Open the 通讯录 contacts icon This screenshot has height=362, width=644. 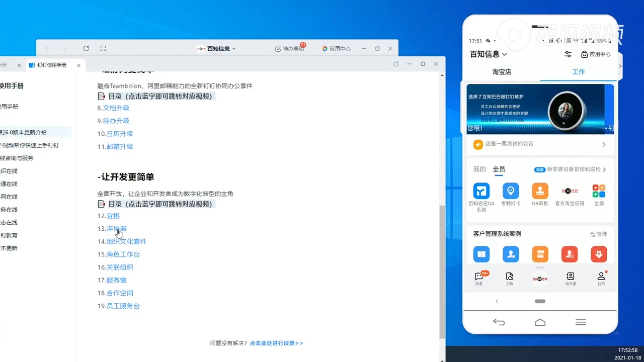pos(571,277)
